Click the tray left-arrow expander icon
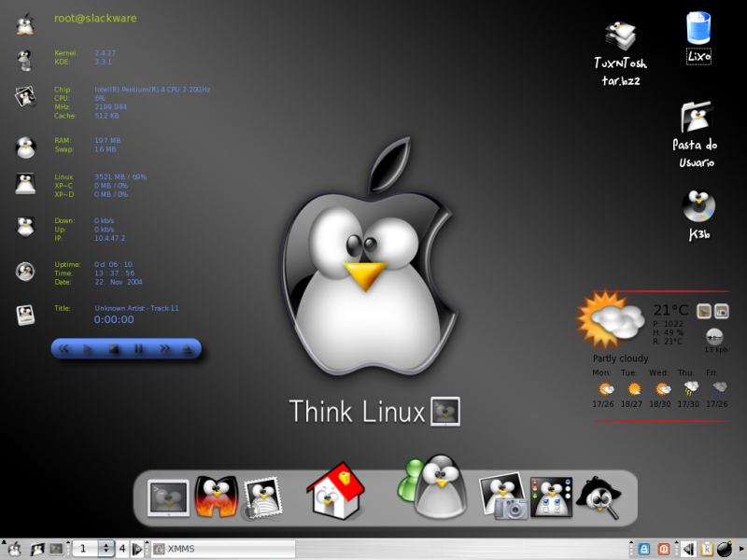 [x=688, y=550]
